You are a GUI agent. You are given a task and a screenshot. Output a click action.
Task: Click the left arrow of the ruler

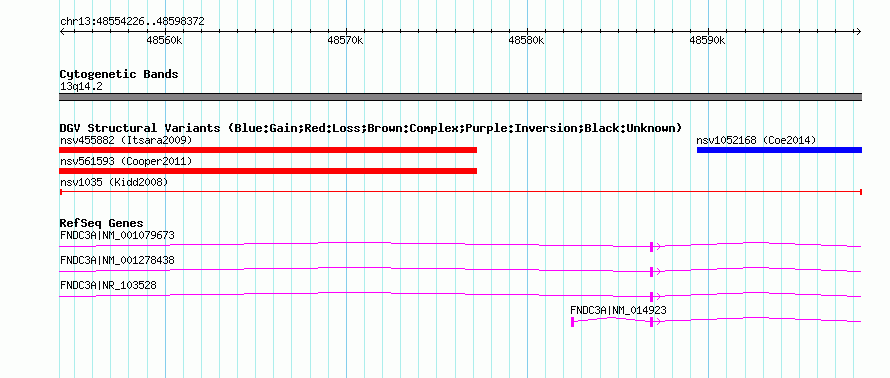[x=62, y=31]
